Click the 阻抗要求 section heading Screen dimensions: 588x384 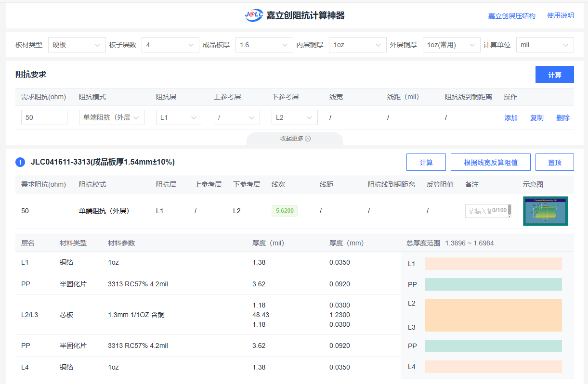[31, 75]
